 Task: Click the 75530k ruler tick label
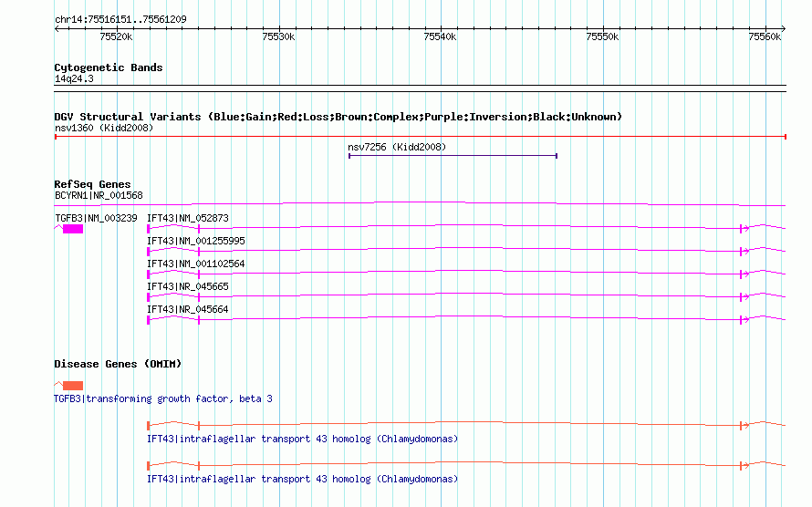[278, 36]
